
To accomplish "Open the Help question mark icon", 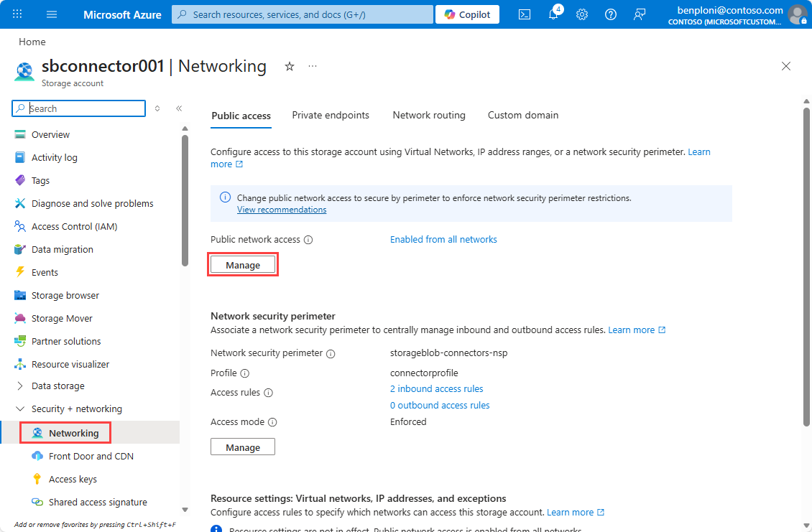I will point(611,14).
